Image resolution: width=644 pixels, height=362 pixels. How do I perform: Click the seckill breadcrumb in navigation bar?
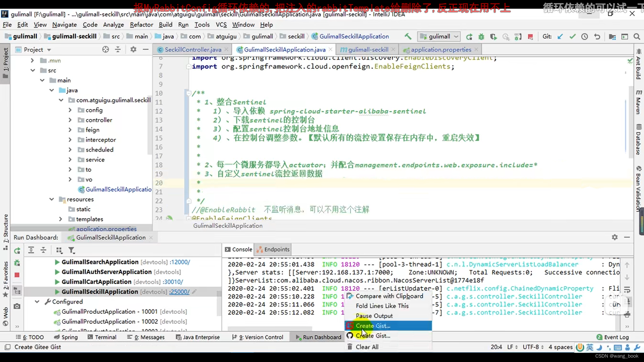[x=296, y=36]
